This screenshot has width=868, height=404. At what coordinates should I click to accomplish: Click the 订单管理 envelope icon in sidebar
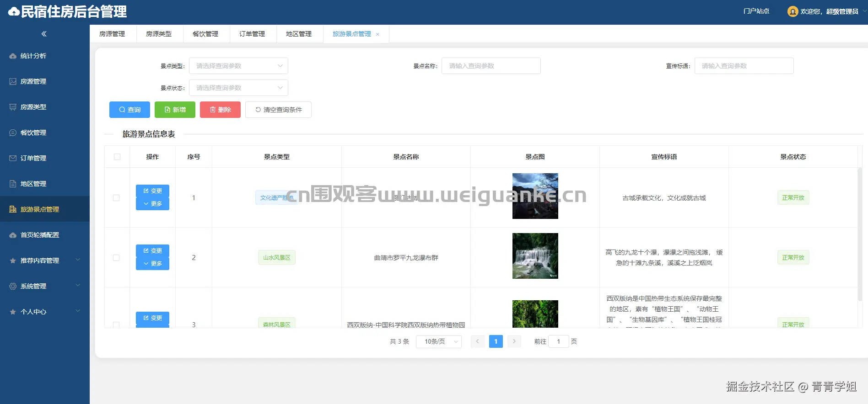13,158
